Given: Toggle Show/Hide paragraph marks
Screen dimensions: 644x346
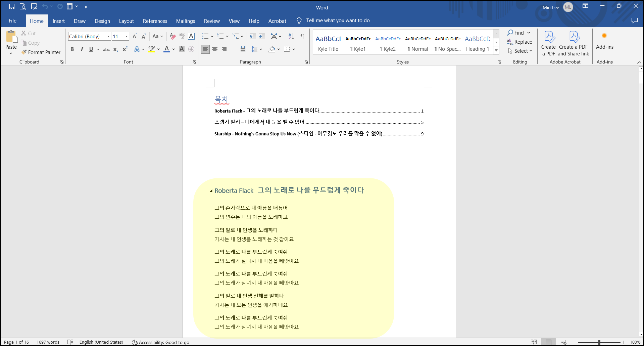Looking at the screenshot, I should click(302, 36).
